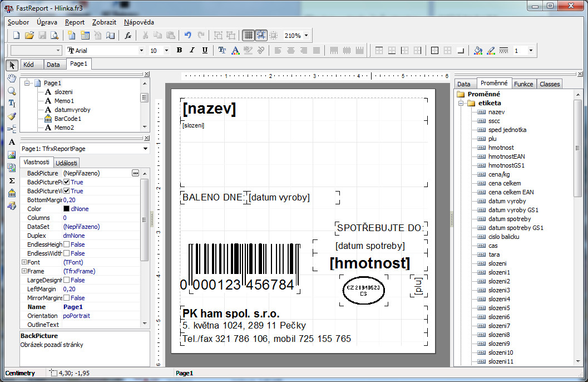Switch to the Classes tab
The width and height of the screenshot is (588, 382).
550,84
